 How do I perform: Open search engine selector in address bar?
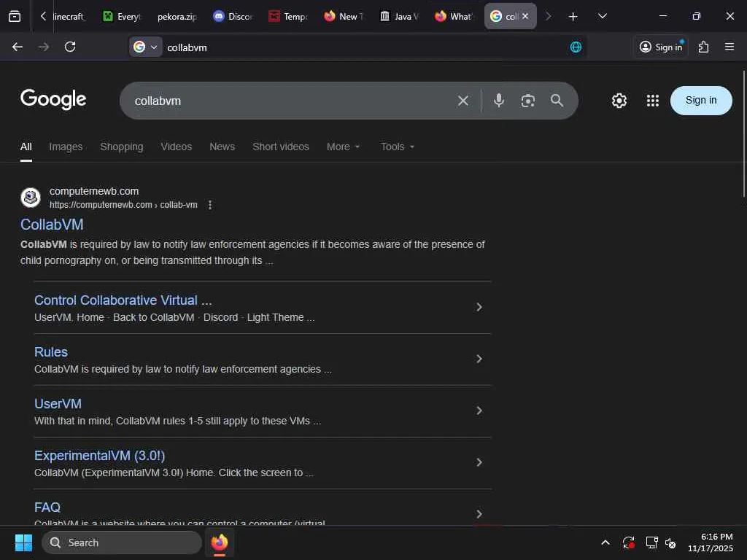(x=145, y=47)
